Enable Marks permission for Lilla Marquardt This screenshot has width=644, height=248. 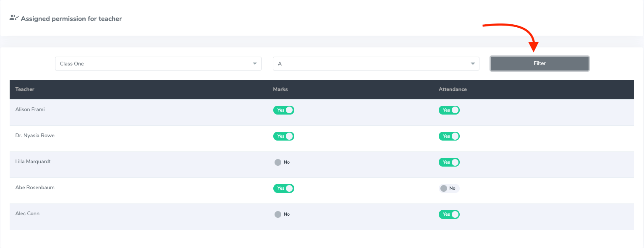pyautogui.click(x=282, y=162)
